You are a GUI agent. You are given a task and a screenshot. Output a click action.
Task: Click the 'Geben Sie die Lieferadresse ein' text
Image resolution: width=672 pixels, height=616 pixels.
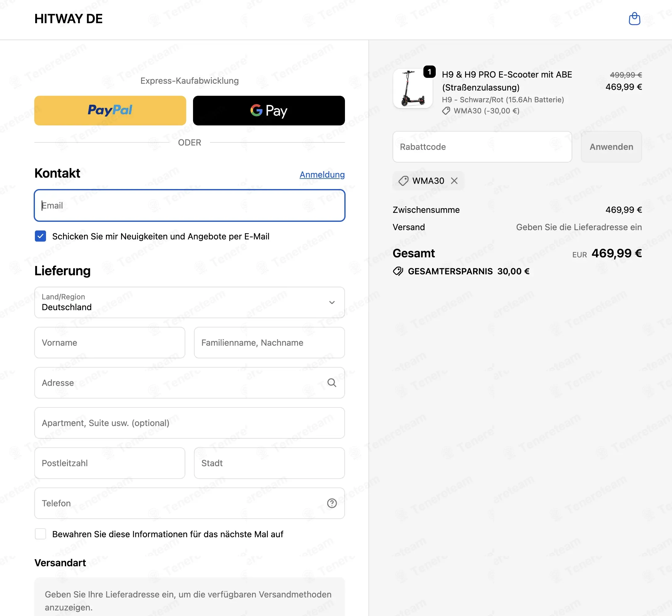[x=579, y=227]
